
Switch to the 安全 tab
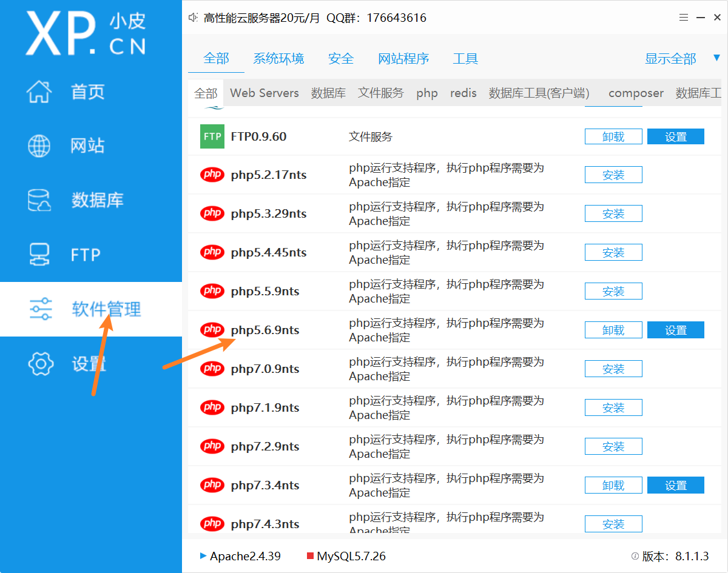[x=341, y=59]
